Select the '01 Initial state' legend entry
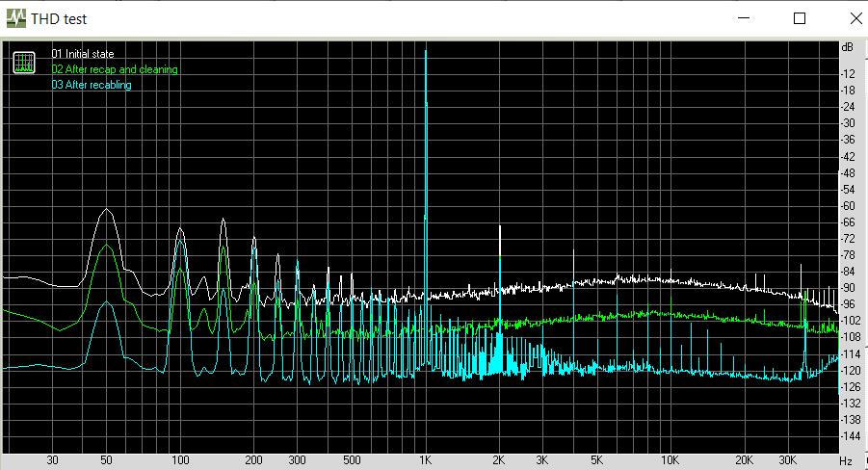Viewport: 868px width, 470px height. coord(83,54)
